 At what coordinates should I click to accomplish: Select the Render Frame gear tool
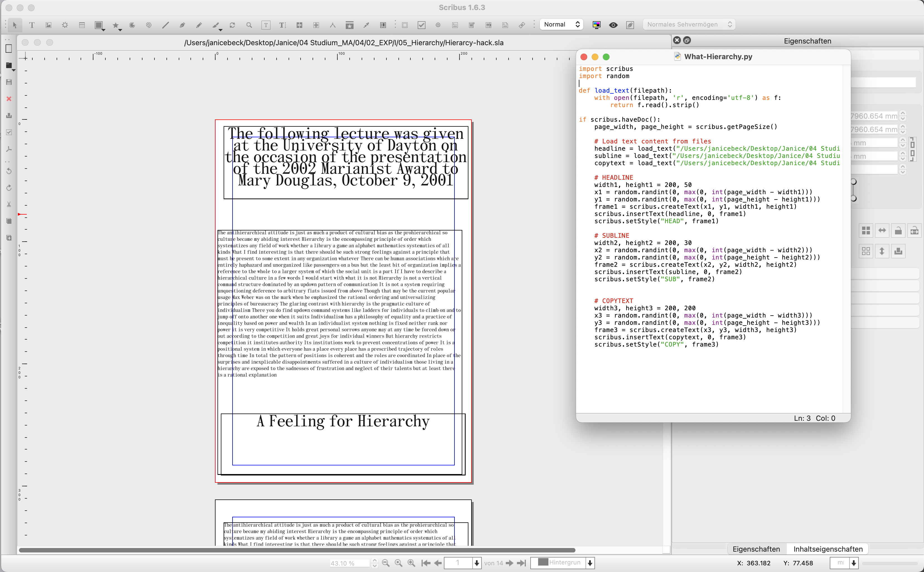point(65,25)
